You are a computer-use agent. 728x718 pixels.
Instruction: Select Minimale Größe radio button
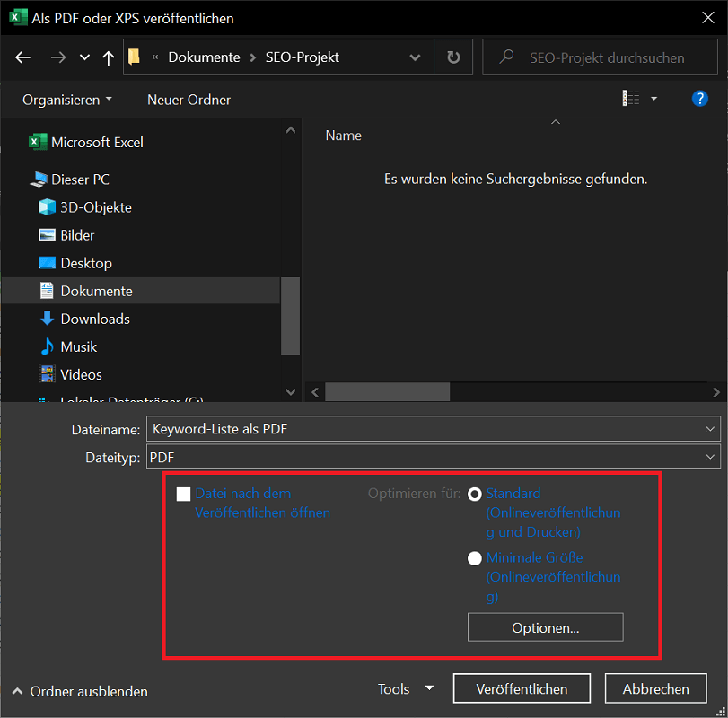click(x=475, y=558)
